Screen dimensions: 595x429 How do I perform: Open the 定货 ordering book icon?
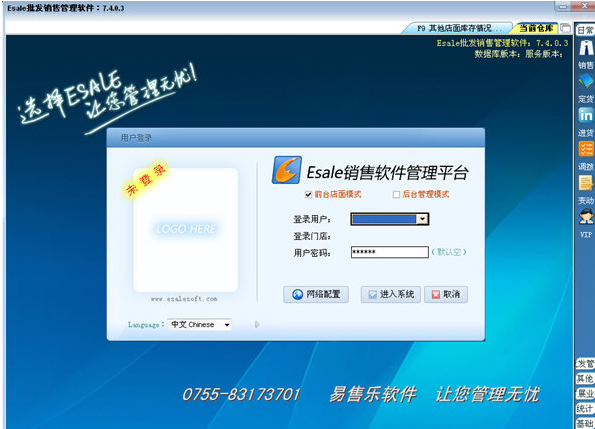pos(586,82)
